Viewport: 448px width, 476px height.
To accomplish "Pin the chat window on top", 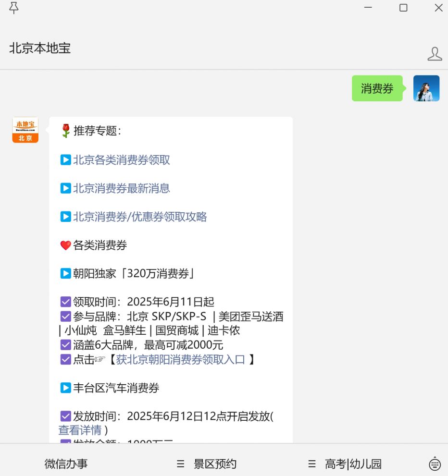I will (x=13, y=8).
